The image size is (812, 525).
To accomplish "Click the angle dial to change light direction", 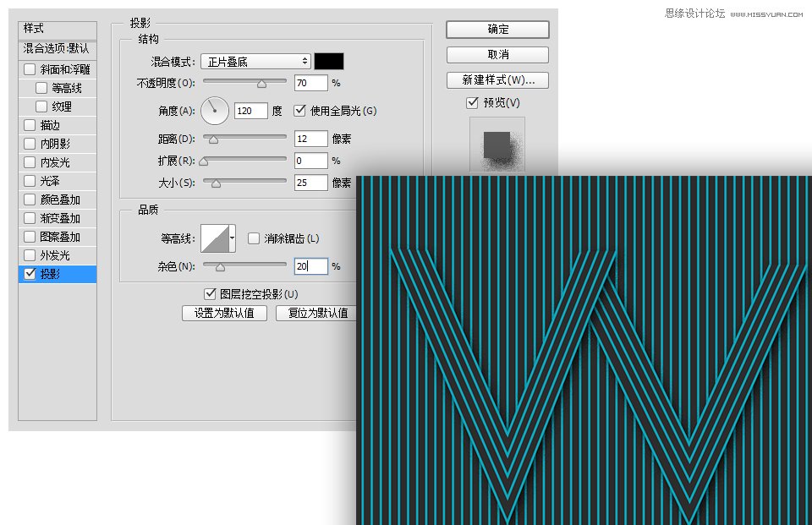I will click(x=214, y=111).
